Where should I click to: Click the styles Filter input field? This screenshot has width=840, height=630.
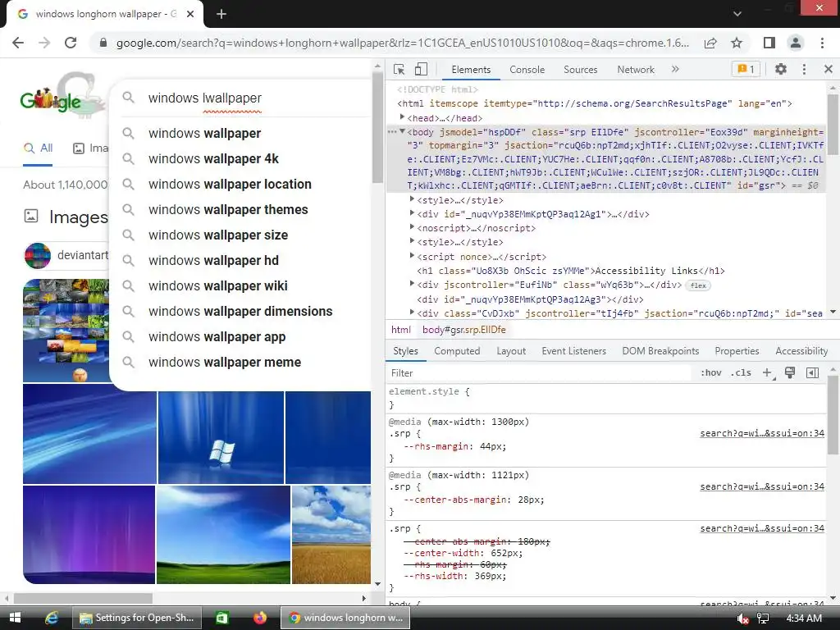point(540,373)
